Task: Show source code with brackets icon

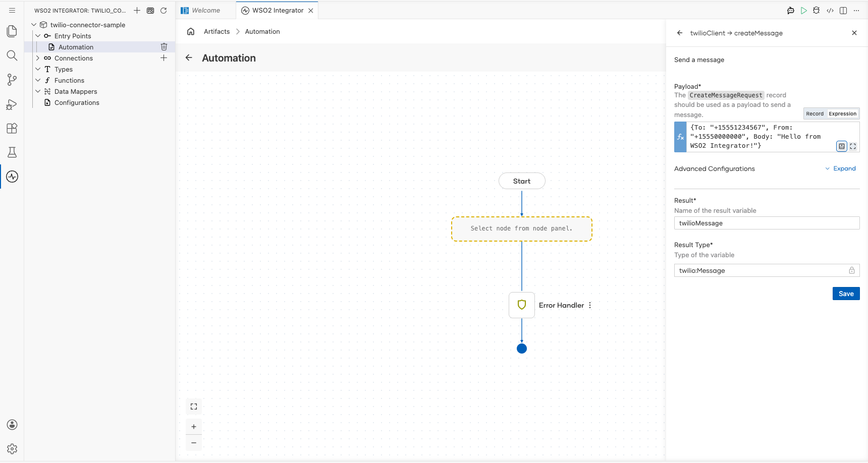Action: (830, 10)
